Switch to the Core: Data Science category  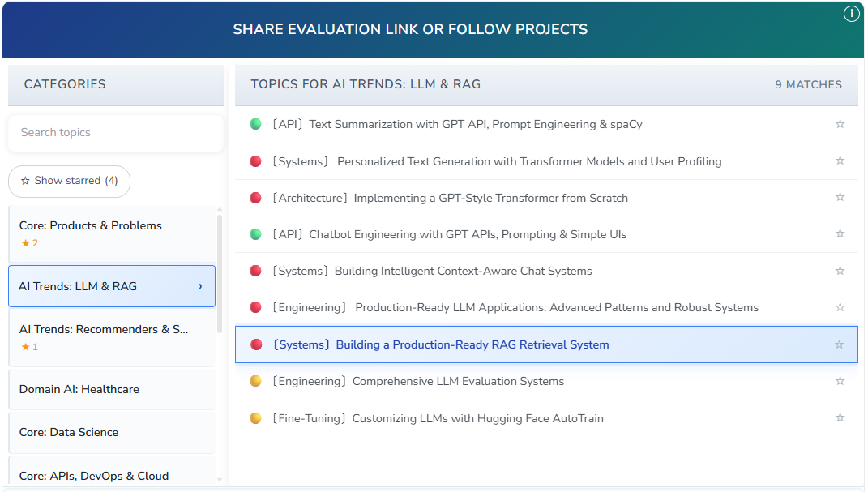pos(69,432)
